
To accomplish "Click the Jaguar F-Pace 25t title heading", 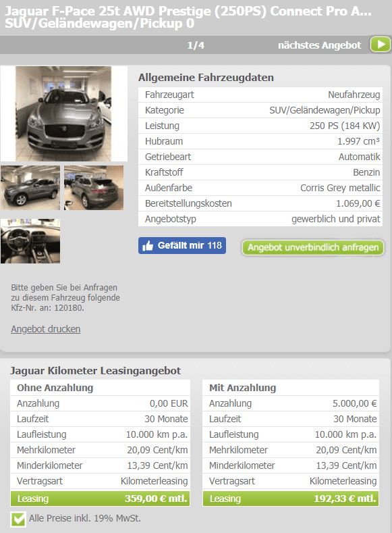I will click(188, 17).
